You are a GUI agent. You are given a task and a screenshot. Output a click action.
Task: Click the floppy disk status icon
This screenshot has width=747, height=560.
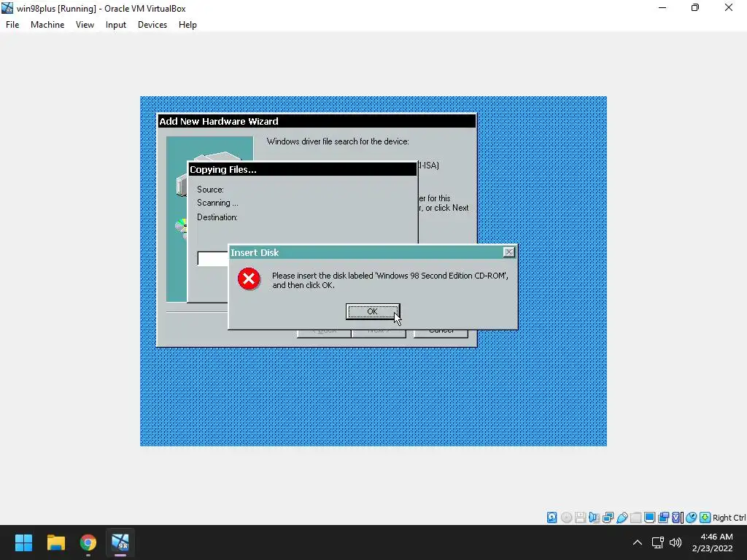point(580,518)
